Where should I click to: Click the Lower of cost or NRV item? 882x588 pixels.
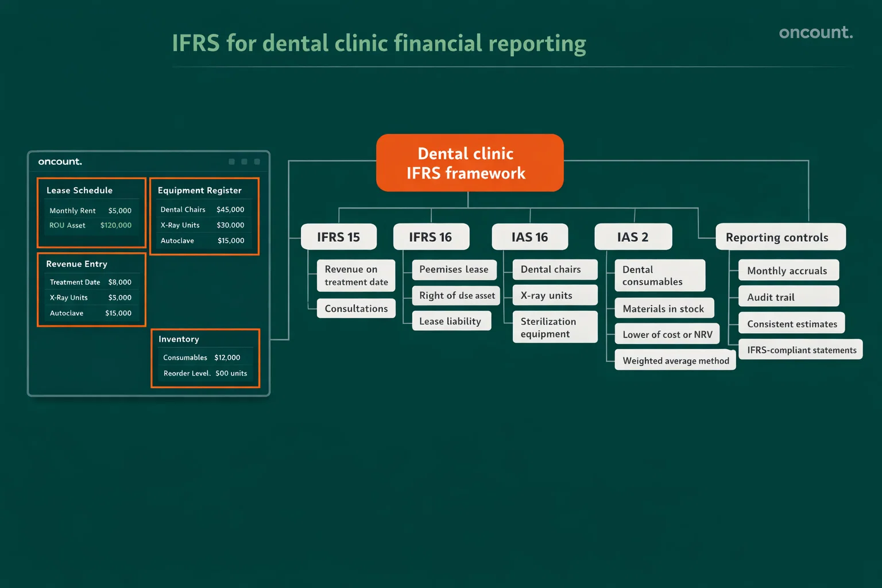click(667, 334)
